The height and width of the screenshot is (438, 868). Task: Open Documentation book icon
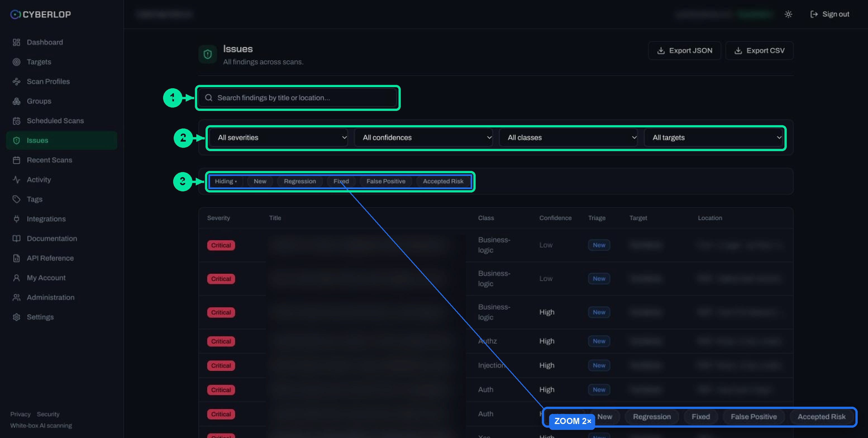click(x=16, y=239)
